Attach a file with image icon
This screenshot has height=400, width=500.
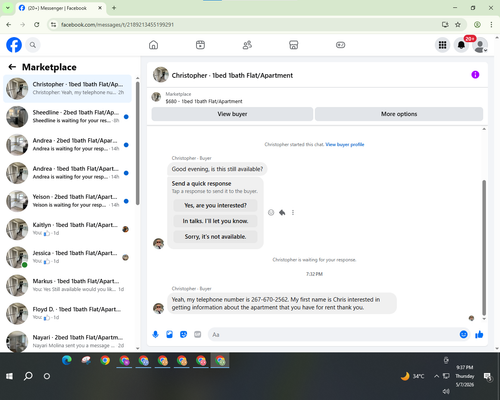[x=169, y=334]
